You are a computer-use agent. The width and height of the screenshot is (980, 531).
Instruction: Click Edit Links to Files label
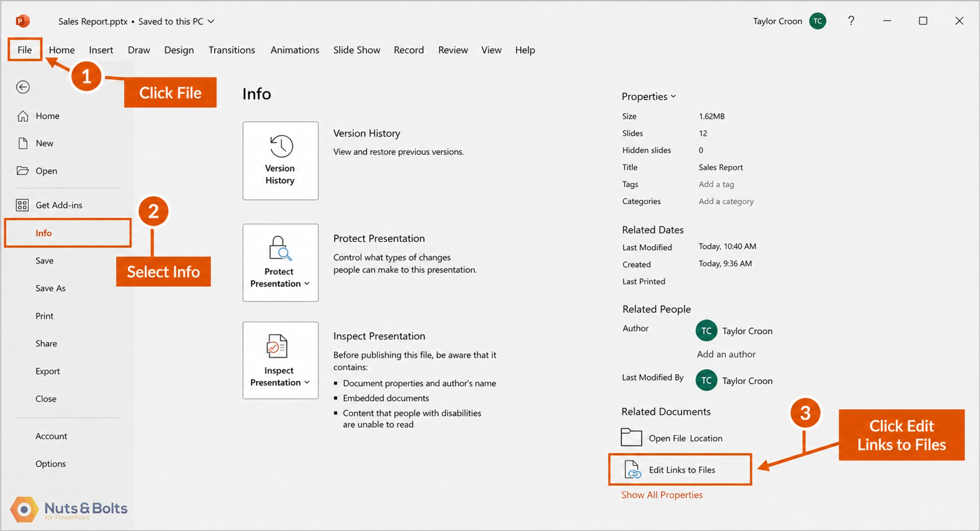pos(682,470)
